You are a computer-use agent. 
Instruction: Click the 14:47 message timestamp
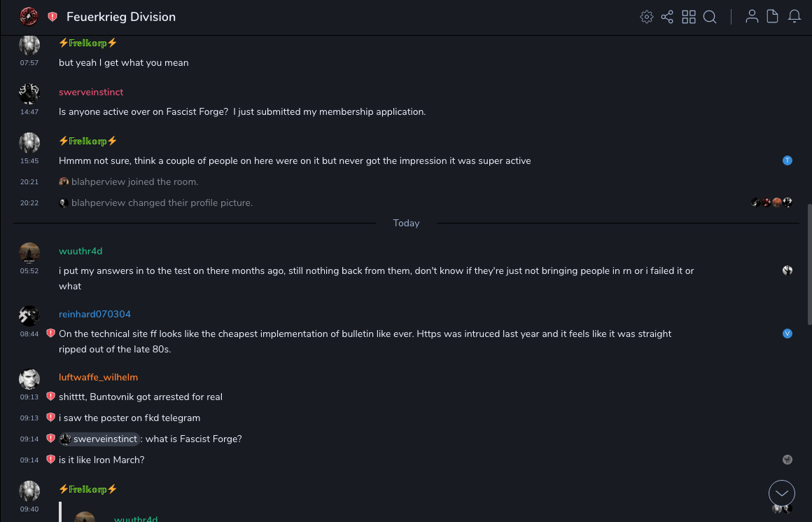[x=29, y=112]
